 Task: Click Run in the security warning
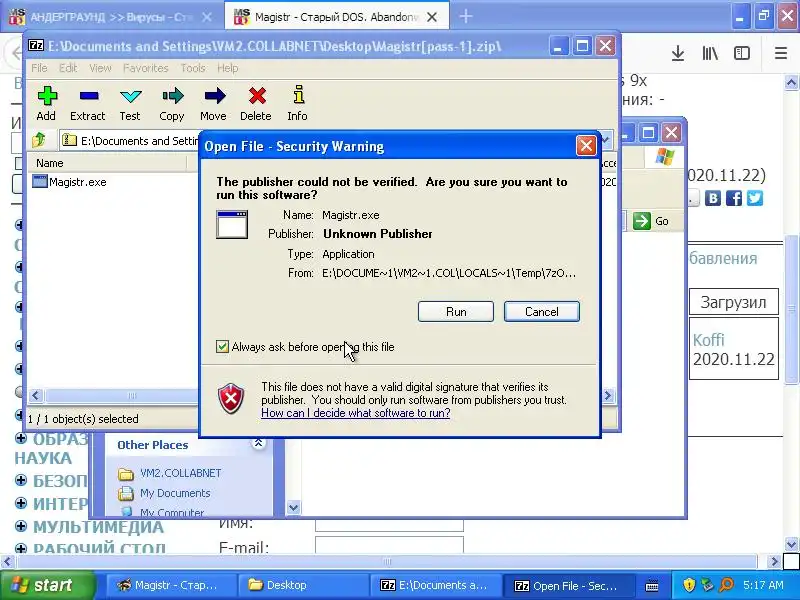[456, 312]
